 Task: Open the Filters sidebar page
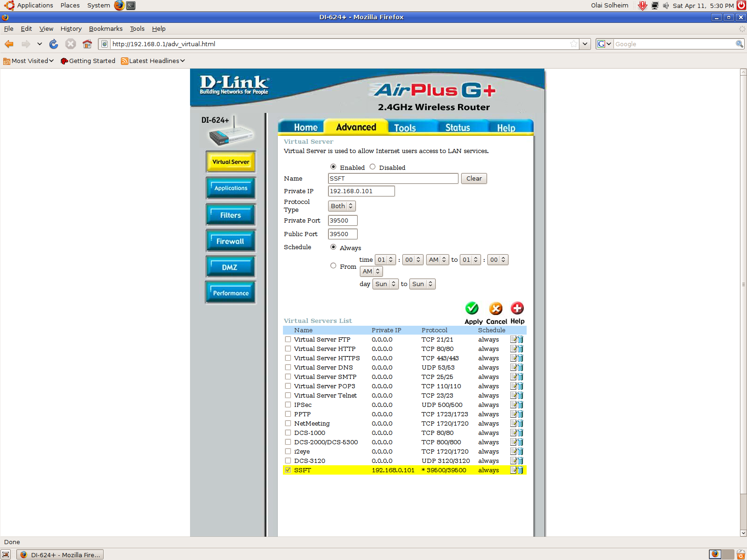click(231, 215)
